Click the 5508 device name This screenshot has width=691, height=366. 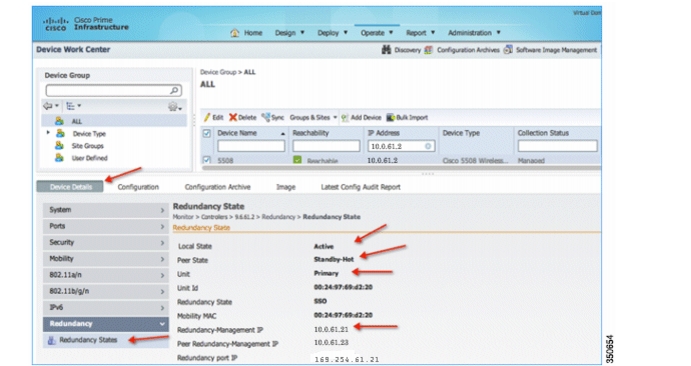225,161
